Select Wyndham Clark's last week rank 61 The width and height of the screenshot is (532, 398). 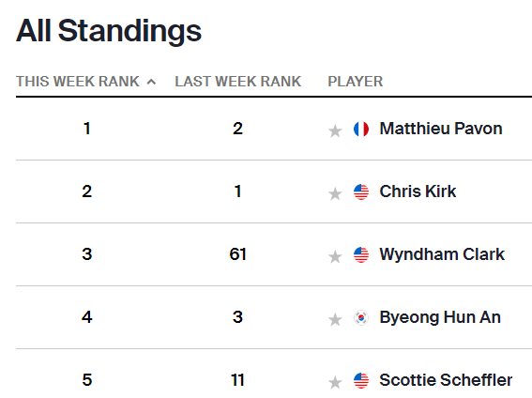click(237, 254)
